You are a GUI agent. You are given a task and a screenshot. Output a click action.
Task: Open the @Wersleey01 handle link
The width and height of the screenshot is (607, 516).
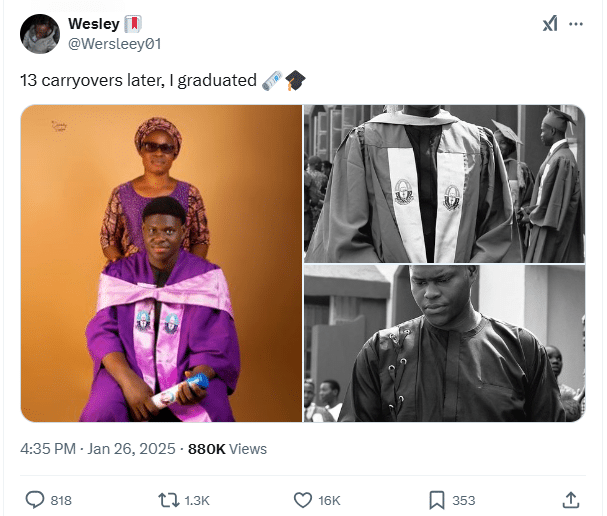[114, 43]
